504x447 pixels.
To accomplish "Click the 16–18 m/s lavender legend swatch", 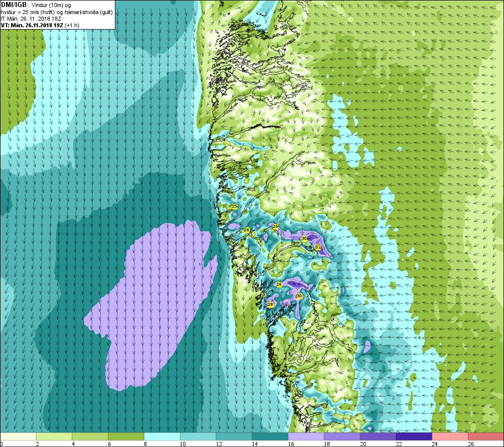I will click(x=306, y=436).
